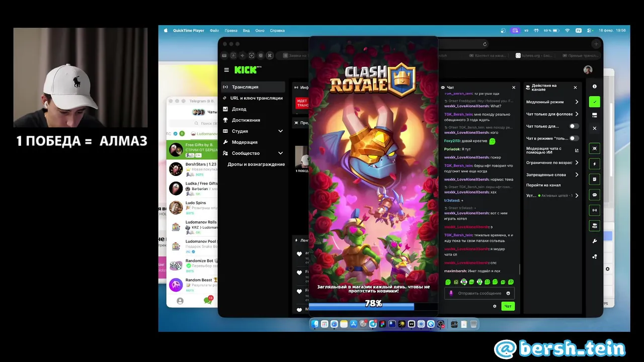The width and height of the screenshot is (644, 362).
Task: Click the wrench toolbar icon
Action: coord(594,241)
